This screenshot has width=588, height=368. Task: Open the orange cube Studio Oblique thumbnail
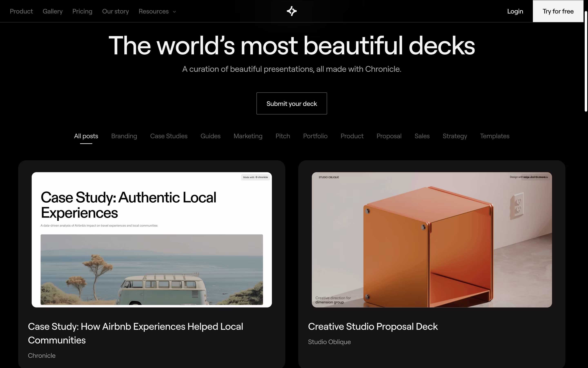432,240
